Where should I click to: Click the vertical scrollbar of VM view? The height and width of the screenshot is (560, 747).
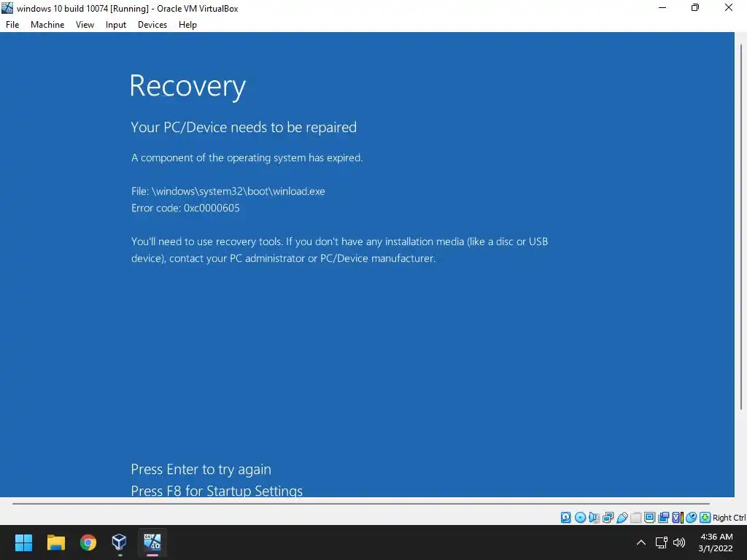coord(741,227)
